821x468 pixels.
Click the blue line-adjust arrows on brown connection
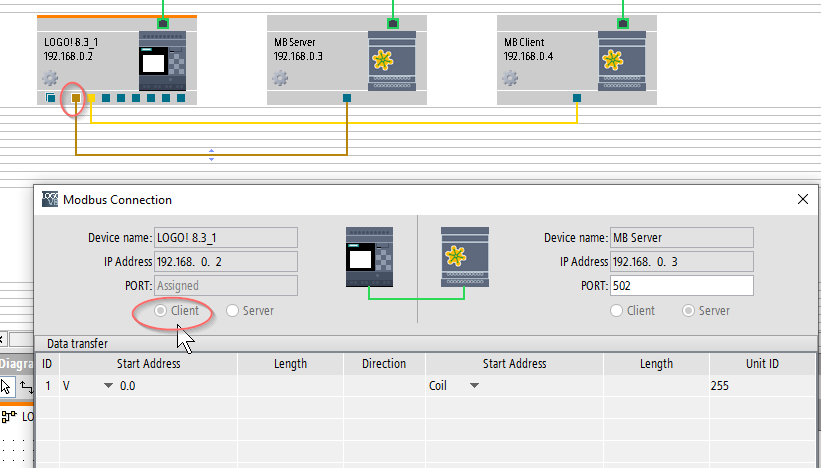(x=212, y=154)
